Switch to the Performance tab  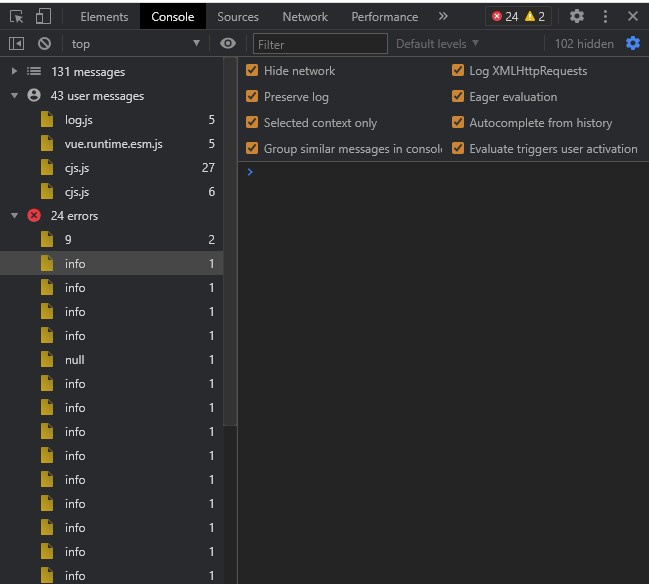click(x=385, y=17)
